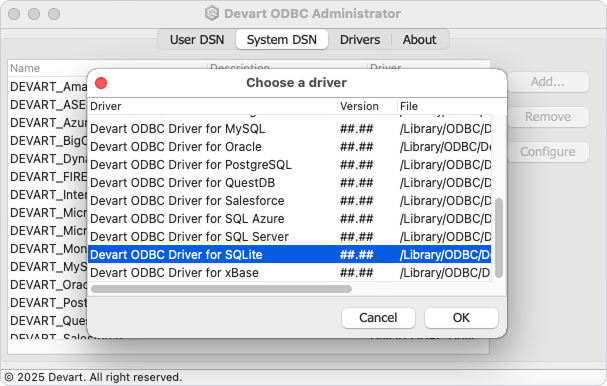This screenshot has height=386, width=607.
Task: Click the Add... button
Action: click(547, 82)
